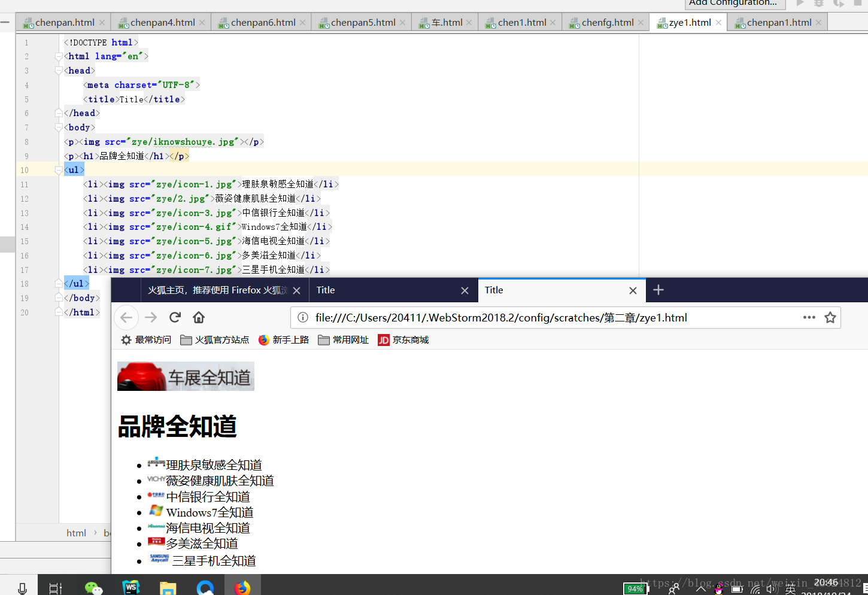This screenshot has width=868, height=595.
Task: Close the 火狐主页 Firefox tab
Action: click(x=296, y=290)
